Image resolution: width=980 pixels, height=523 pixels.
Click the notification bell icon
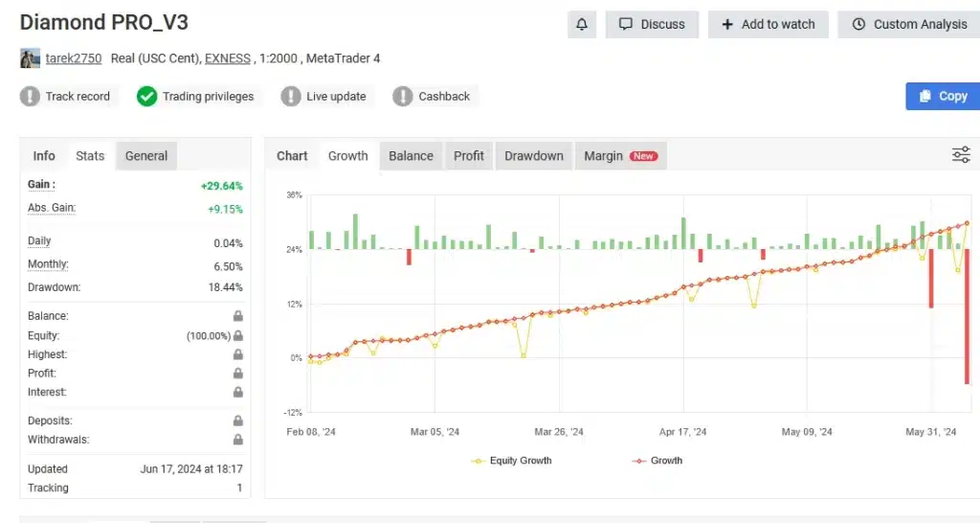click(x=581, y=24)
